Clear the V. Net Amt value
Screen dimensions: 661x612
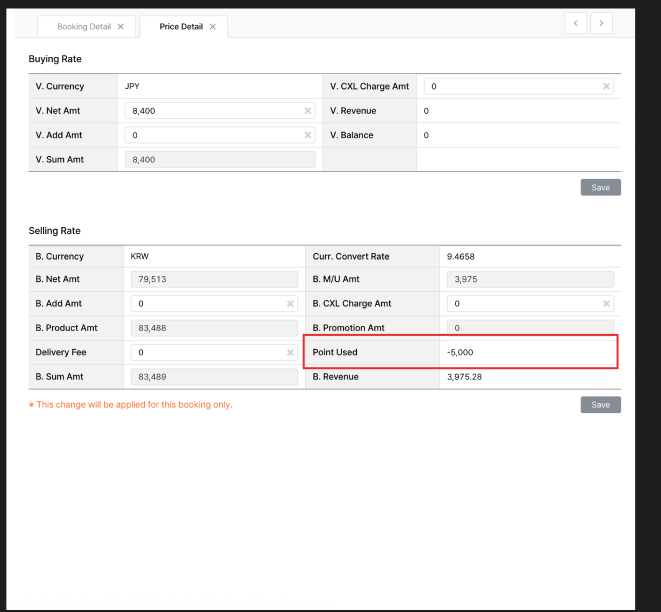tap(307, 111)
